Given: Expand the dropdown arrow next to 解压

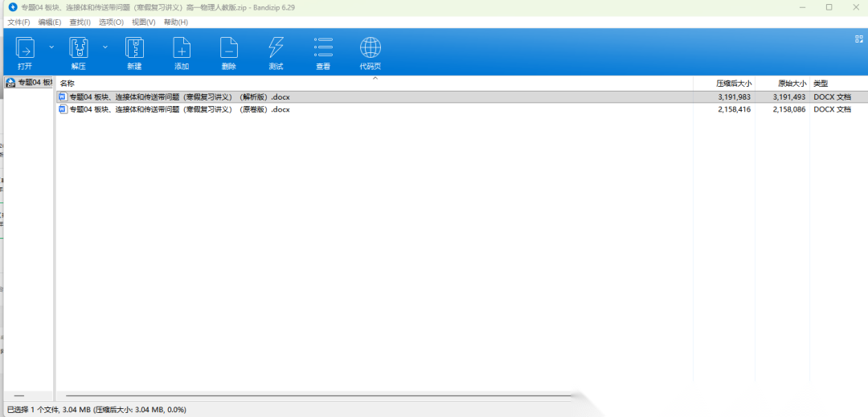Looking at the screenshot, I should click(104, 47).
